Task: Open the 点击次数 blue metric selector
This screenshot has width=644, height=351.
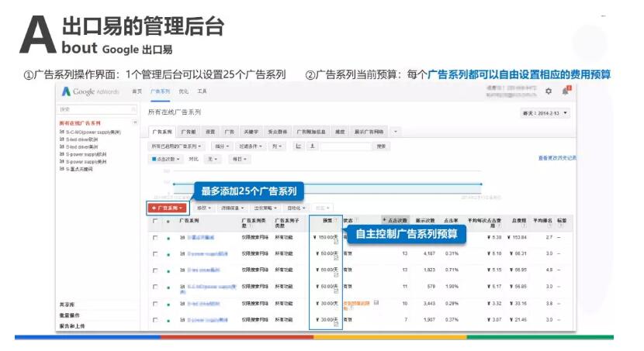Action: pyautogui.click(x=167, y=159)
